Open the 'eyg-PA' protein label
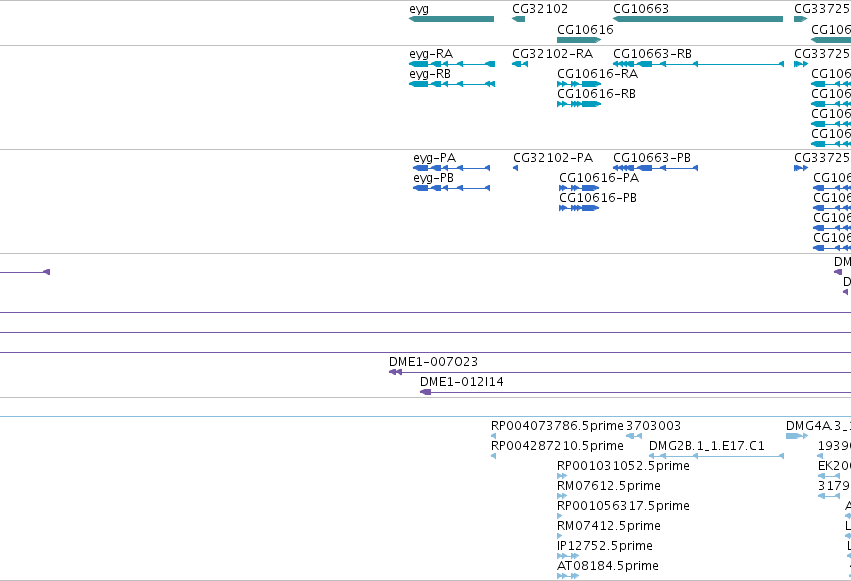This screenshot has width=851, height=581. pyautogui.click(x=435, y=158)
